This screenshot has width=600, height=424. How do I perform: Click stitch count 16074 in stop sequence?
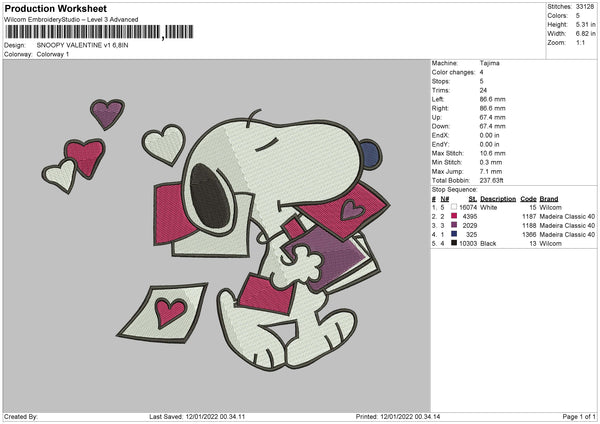[468, 207]
